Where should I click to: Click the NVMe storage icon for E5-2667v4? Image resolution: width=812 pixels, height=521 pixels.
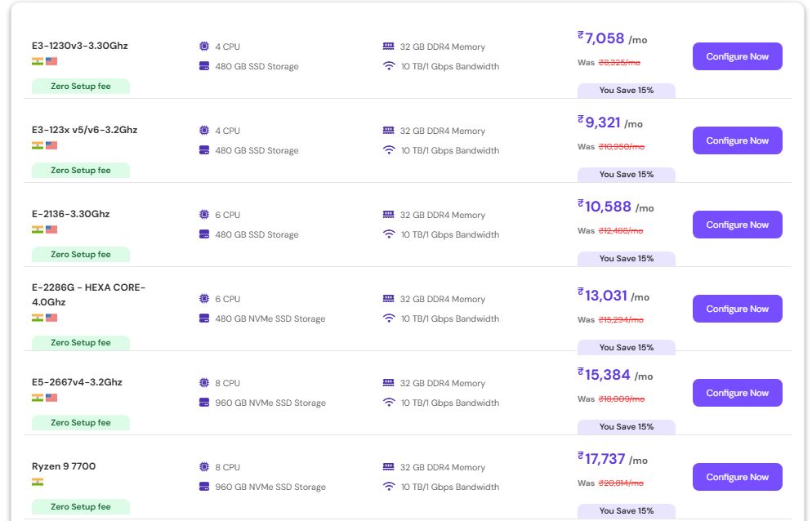pyautogui.click(x=204, y=403)
